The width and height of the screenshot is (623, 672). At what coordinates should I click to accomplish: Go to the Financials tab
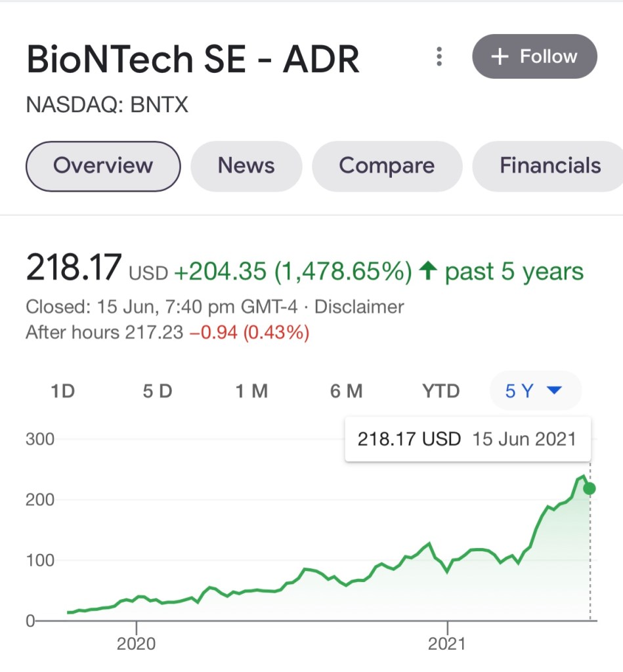(550, 166)
